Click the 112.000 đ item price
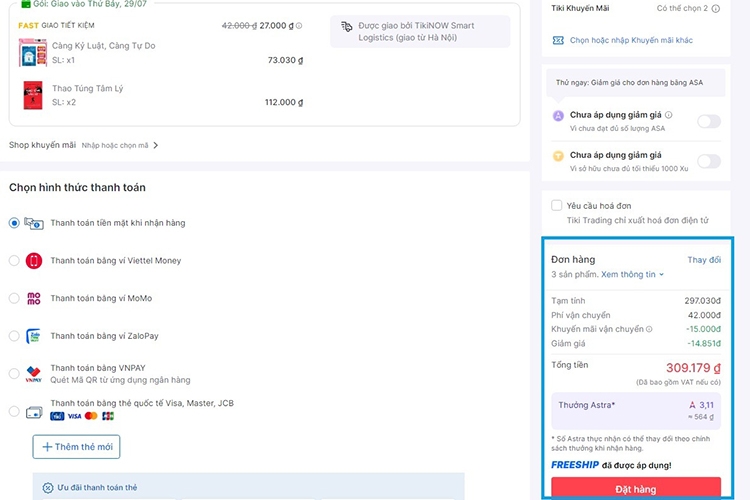This screenshot has width=750, height=500. click(284, 102)
